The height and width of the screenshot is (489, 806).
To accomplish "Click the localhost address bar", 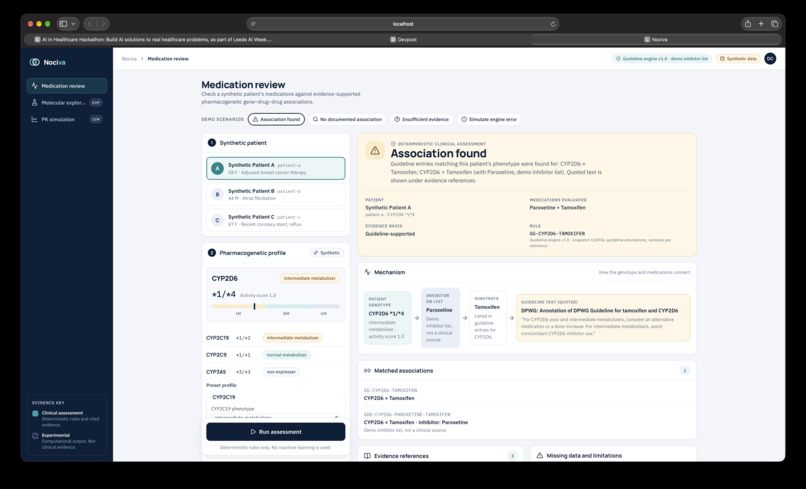I will [x=403, y=24].
